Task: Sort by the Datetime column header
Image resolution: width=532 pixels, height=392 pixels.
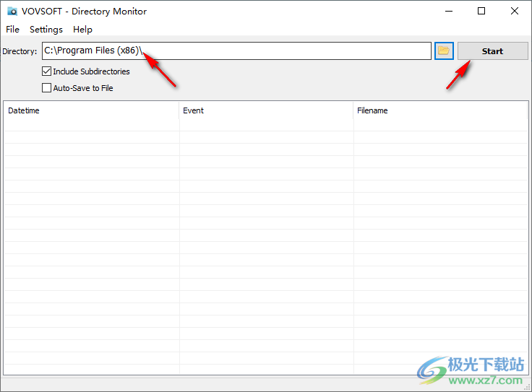Action: 91,110
